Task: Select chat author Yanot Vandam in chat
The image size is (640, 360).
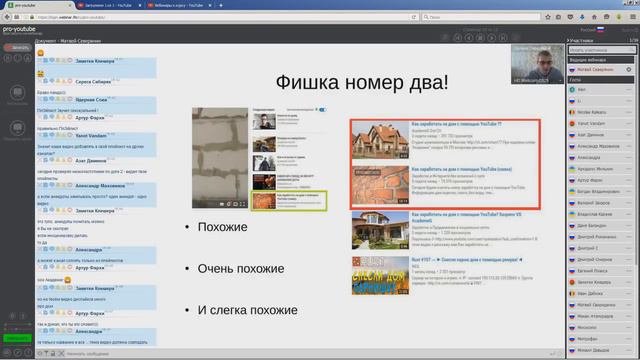Action: (x=91, y=136)
